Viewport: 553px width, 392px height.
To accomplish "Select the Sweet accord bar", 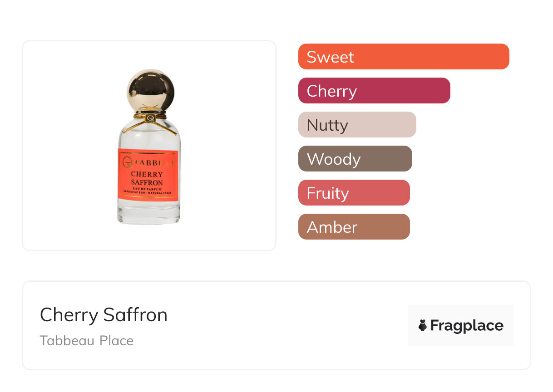I will coord(403,57).
